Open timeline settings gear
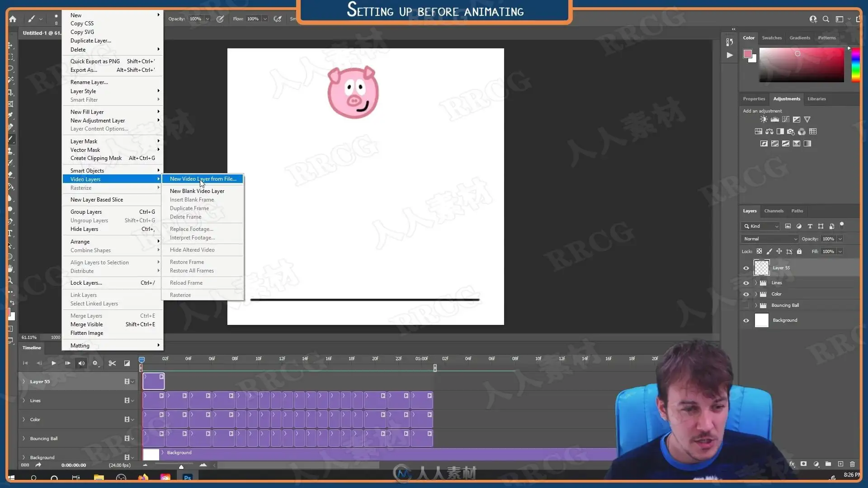The height and width of the screenshot is (488, 868). 95,363
